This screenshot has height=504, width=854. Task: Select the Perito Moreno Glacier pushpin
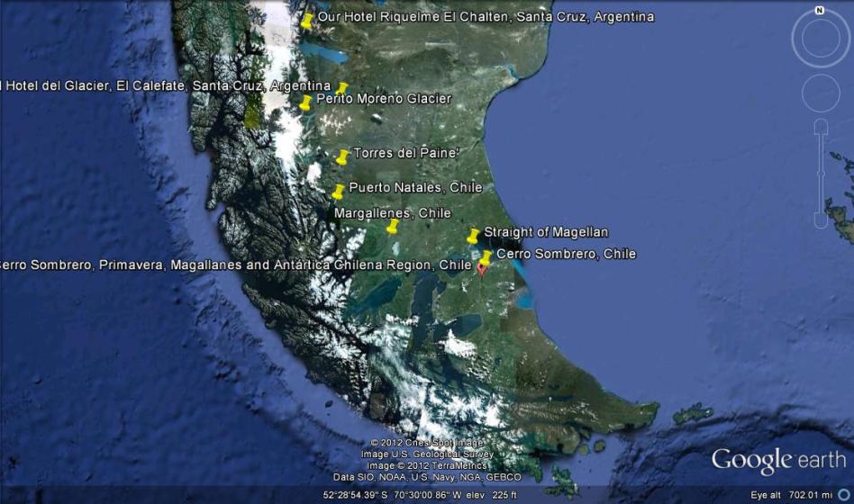pyautogui.click(x=305, y=103)
